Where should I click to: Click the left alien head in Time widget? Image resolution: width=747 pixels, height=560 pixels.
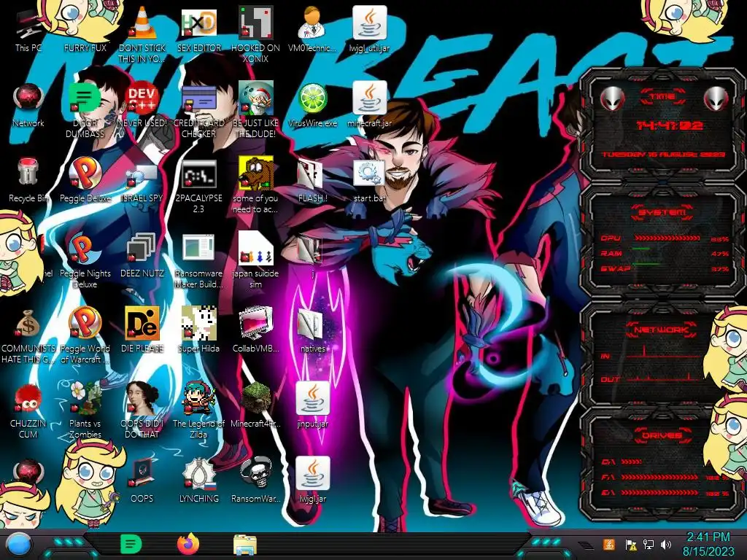[612, 99]
